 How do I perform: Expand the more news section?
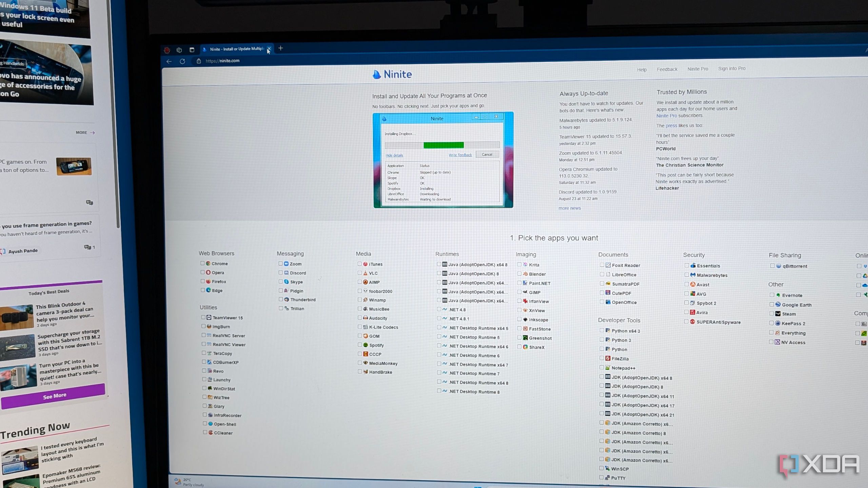[569, 208]
